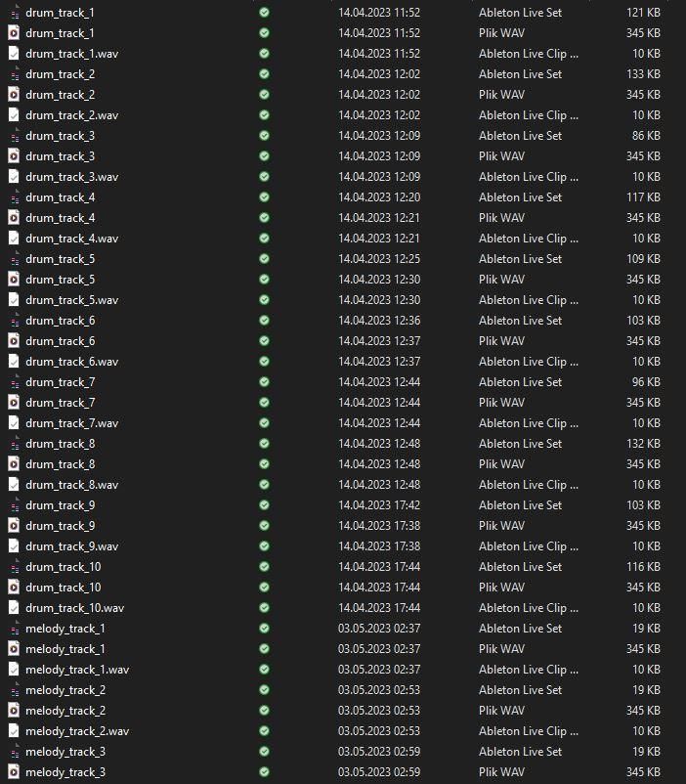Click date 14.04.2023 12:48 of drum_track_8.wav
Viewport: 686px width, 784px height.
379,484
